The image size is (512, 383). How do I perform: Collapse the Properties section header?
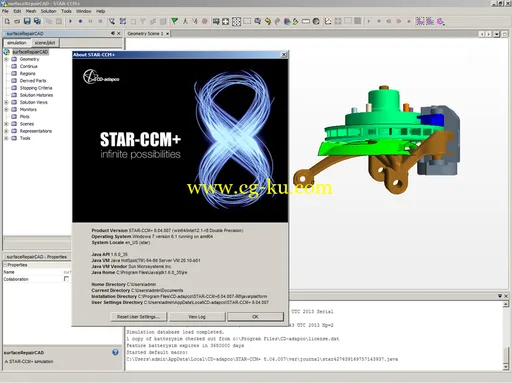pos(5,265)
